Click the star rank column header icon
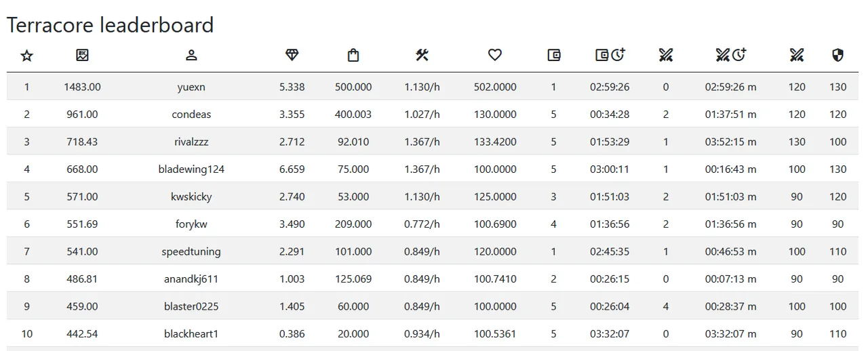Image resolution: width=868 pixels, height=351 pixels. tap(26, 56)
